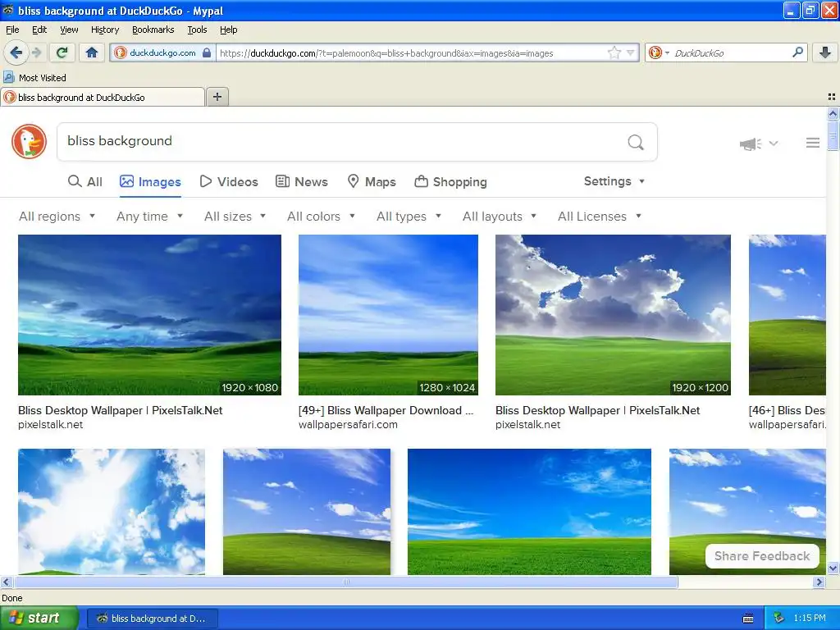Click the DuckDuckGo duck logo
The width and height of the screenshot is (840, 630).
(x=29, y=141)
